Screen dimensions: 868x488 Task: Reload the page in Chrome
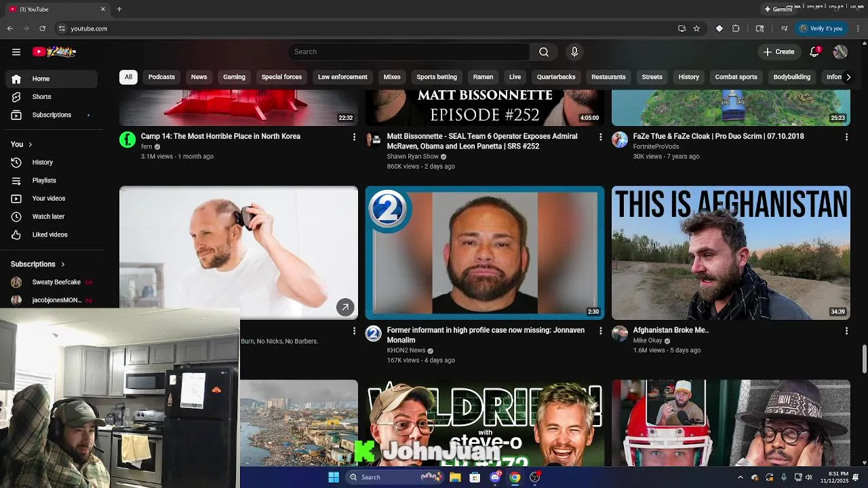point(42,28)
